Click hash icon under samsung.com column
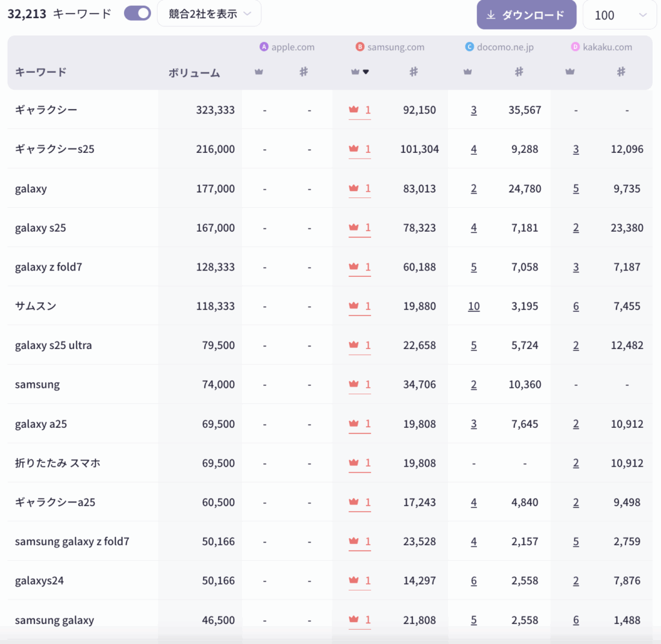This screenshot has height=644, width=661. (414, 72)
